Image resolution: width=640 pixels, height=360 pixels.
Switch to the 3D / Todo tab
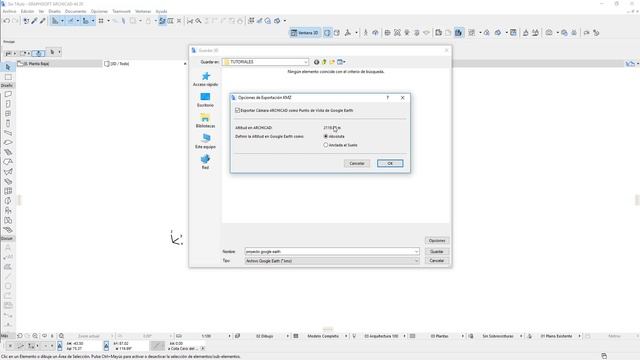[x=145, y=64]
